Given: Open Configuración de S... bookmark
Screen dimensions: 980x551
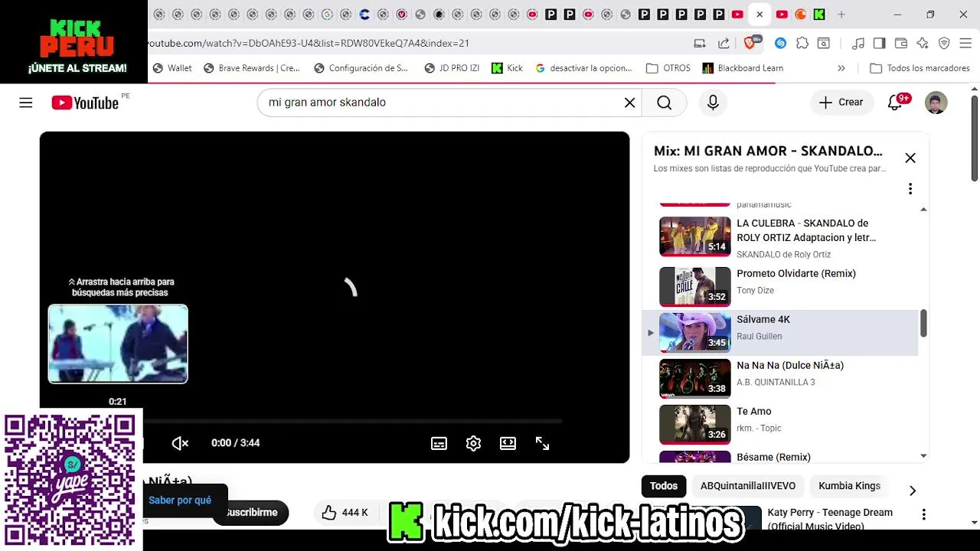Looking at the screenshot, I should click(x=361, y=68).
